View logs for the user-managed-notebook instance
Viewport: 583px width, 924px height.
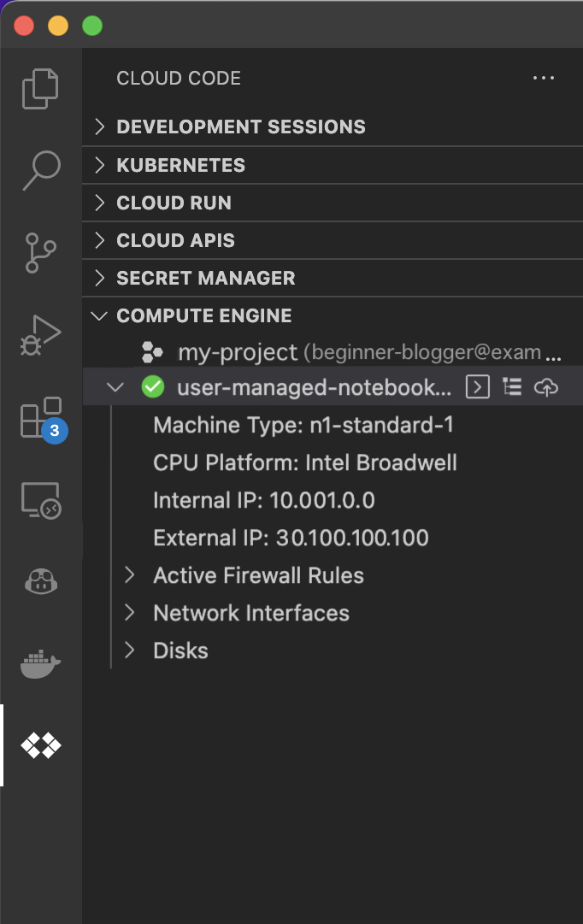(512, 387)
